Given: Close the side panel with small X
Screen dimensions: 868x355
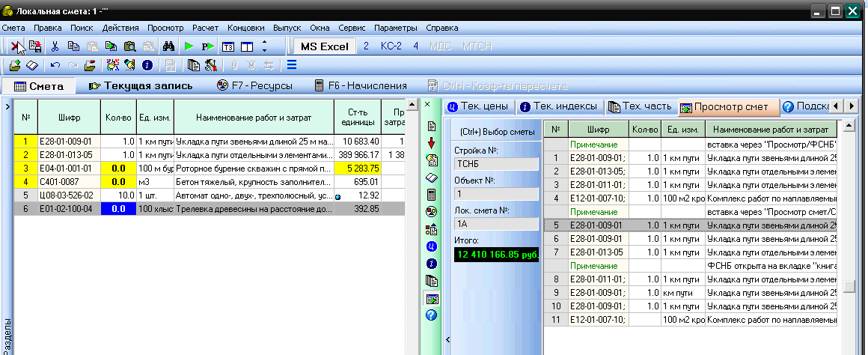Looking at the screenshot, I should tap(427, 103).
